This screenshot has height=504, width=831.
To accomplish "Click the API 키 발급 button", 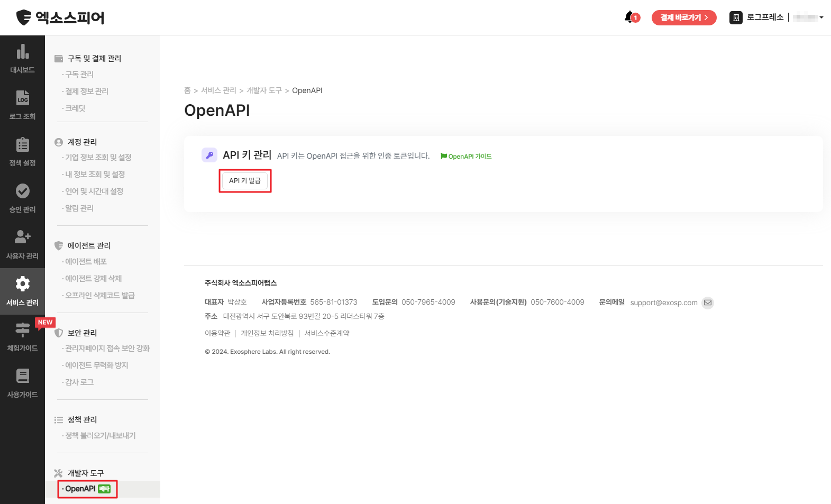I will tap(245, 181).
